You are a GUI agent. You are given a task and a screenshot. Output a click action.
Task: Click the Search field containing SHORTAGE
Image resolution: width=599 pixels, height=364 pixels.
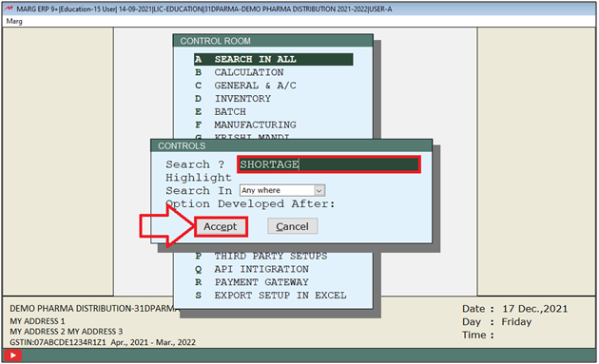(329, 164)
